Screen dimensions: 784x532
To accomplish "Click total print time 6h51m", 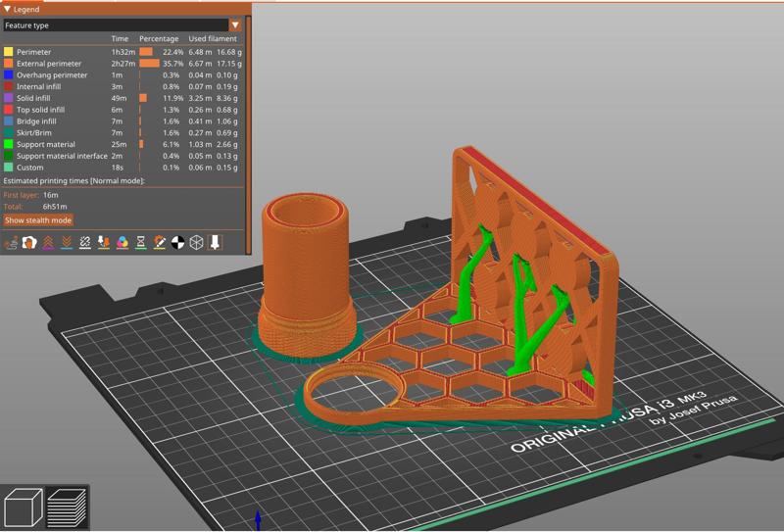I will [x=55, y=207].
